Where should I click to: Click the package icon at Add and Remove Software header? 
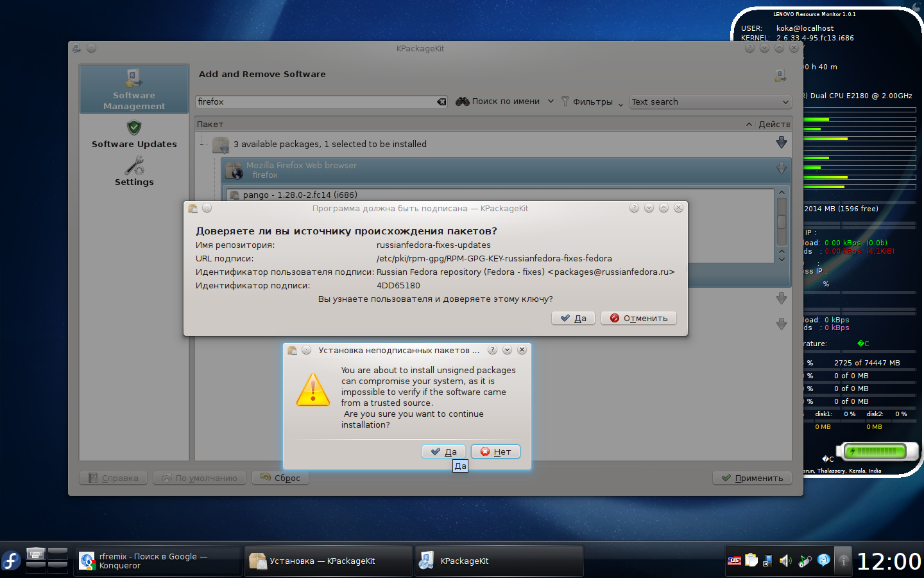coord(780,76)
